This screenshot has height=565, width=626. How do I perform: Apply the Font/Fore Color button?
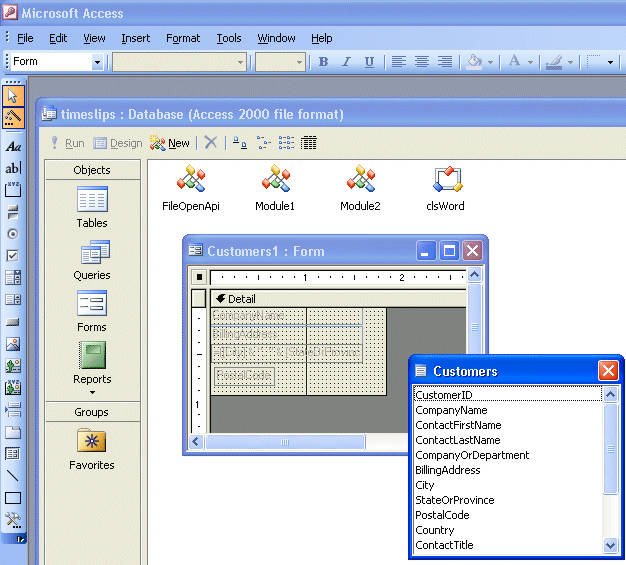click(515, 62)
